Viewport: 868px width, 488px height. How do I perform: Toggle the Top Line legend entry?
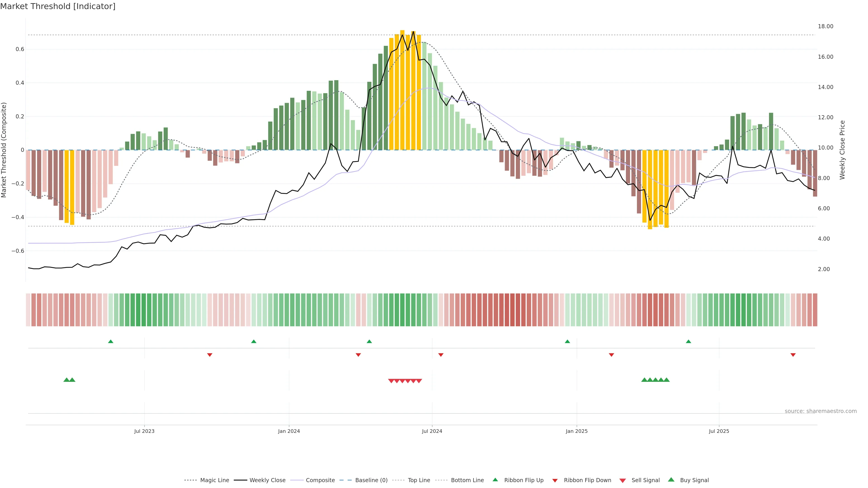click(x=419, y=480)
